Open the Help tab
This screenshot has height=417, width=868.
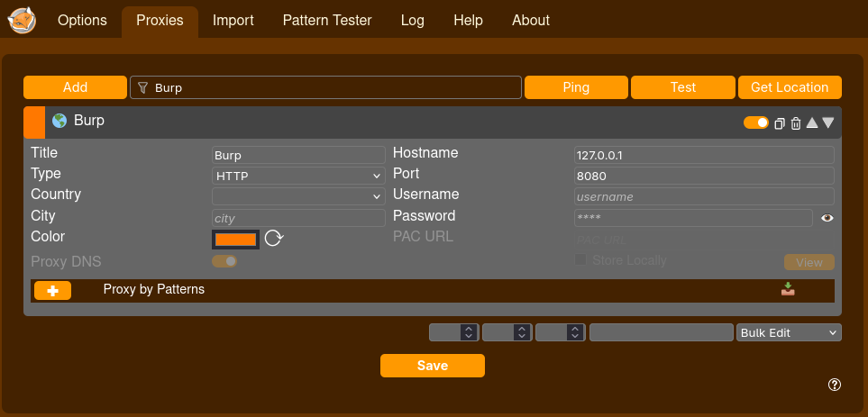coord(469,21)
